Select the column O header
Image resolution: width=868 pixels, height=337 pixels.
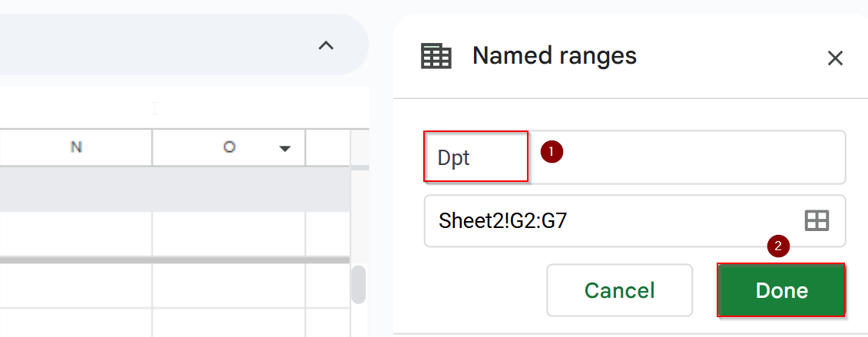click(229, 147)
